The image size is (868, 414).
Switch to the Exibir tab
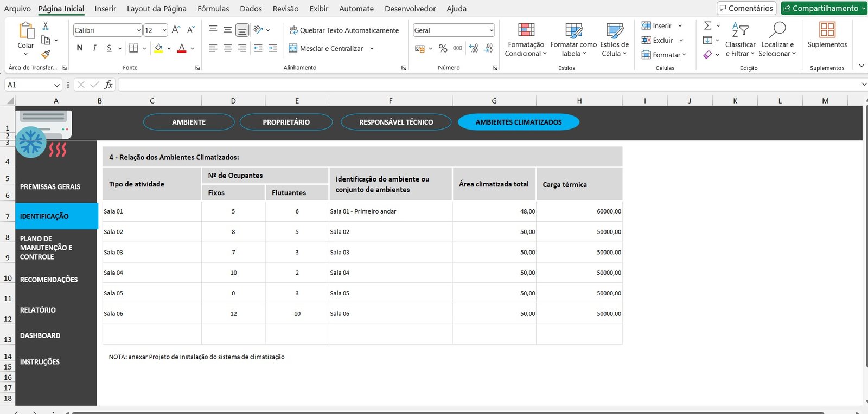tap(319, 9)
